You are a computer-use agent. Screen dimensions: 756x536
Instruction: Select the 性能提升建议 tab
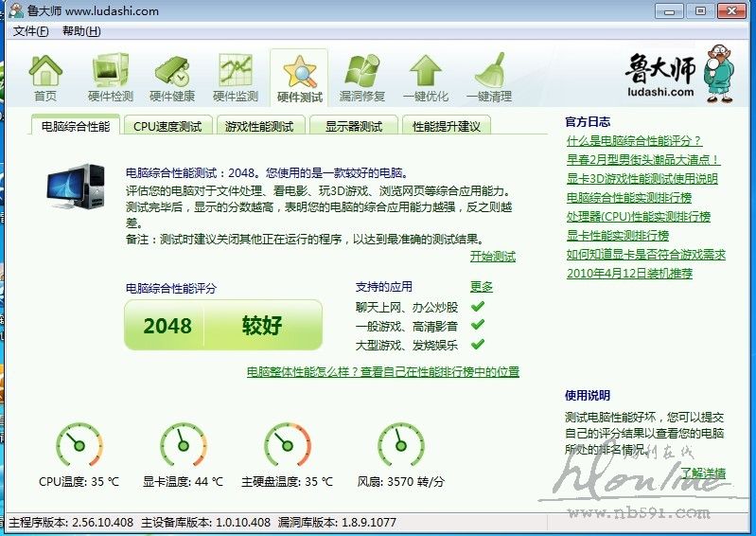click(x=446, y=126)
